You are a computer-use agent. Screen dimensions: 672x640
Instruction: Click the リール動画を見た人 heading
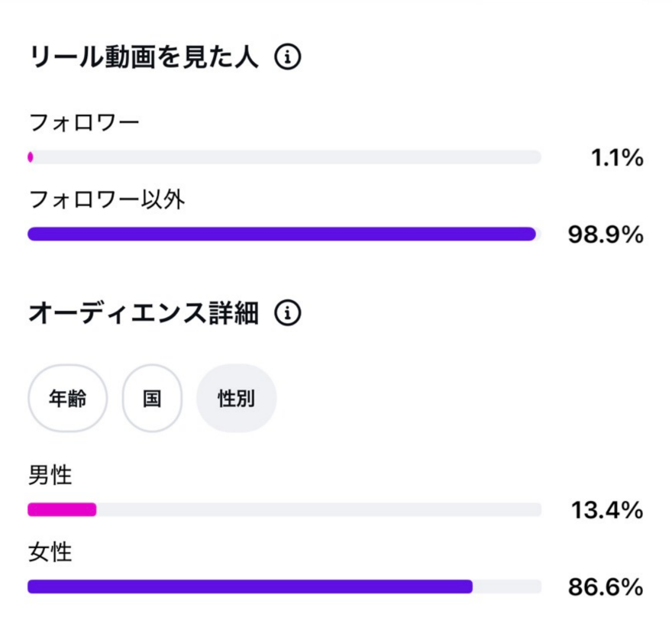click(x=144, y=57)
